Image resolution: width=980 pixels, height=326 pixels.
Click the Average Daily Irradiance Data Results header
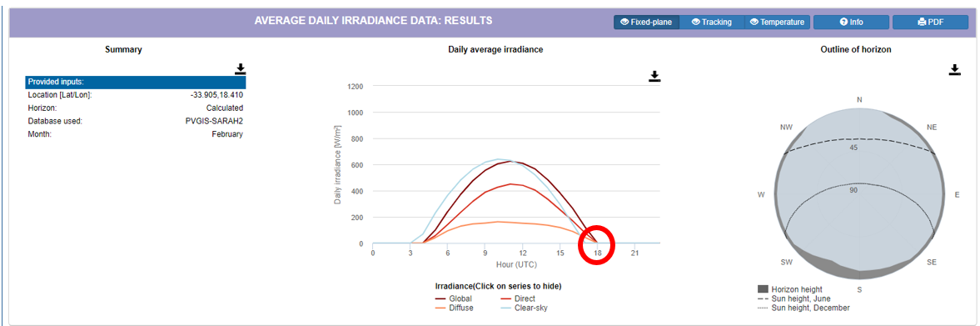click(373, 21)
